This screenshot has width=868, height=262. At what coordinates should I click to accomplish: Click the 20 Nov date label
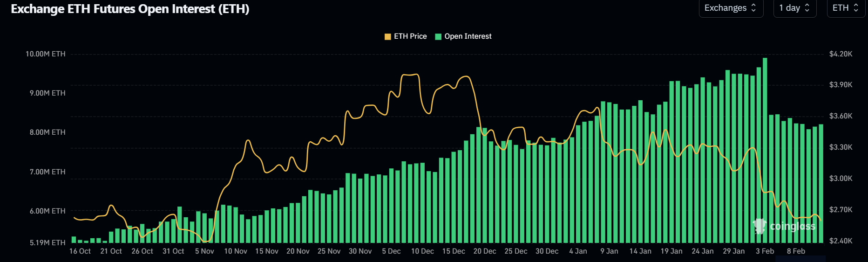(298, 251)
